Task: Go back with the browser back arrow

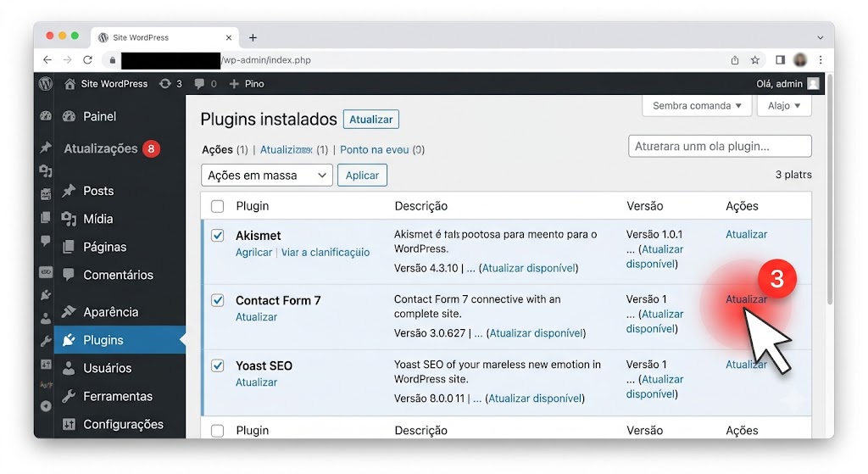Action: pyautogui.click(x=47, y=60)
